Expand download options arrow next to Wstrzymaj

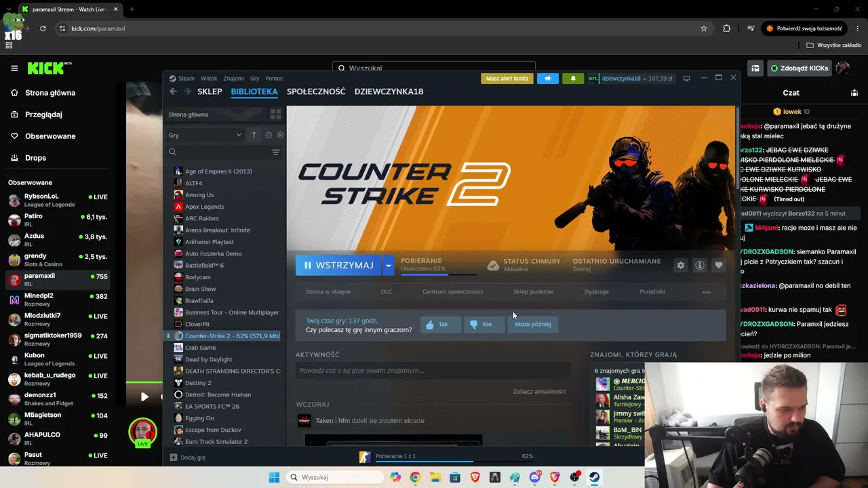[x=388, y=265]
